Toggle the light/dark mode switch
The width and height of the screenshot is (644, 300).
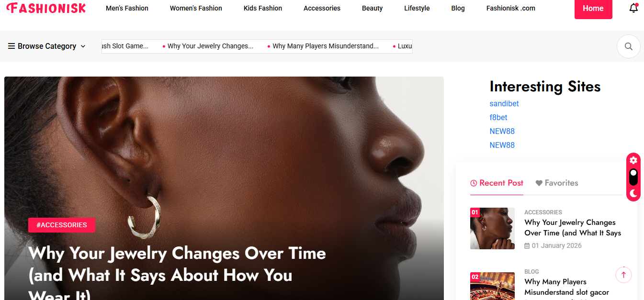633,177
